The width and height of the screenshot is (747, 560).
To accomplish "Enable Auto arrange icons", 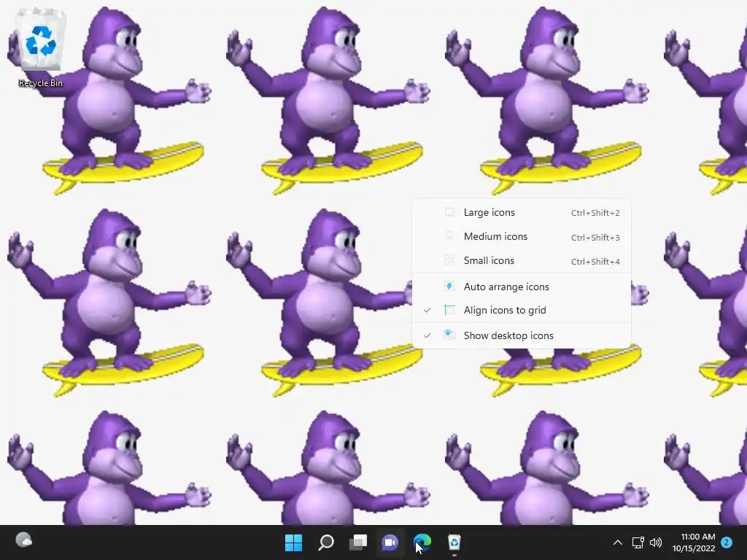I will [x=521, y=287].
